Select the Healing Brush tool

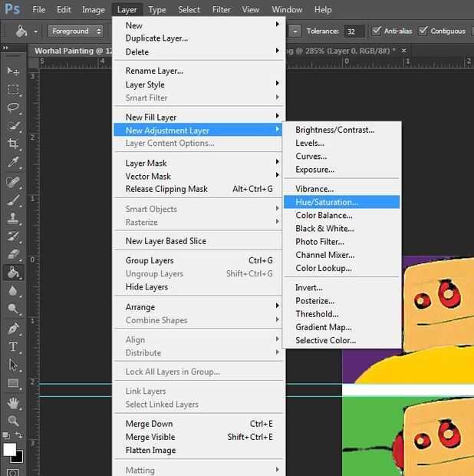pyautogui.click(x=13, y=182)
